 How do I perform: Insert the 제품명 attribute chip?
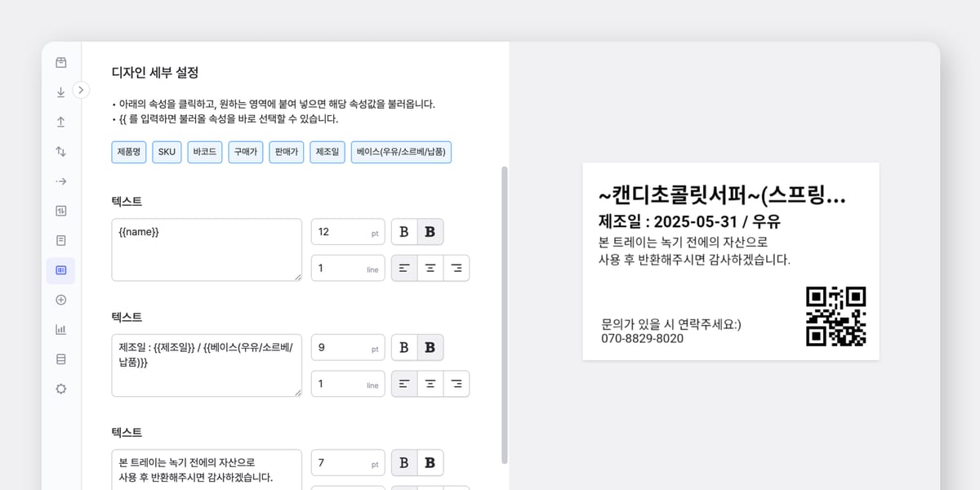tap(128, 152)
